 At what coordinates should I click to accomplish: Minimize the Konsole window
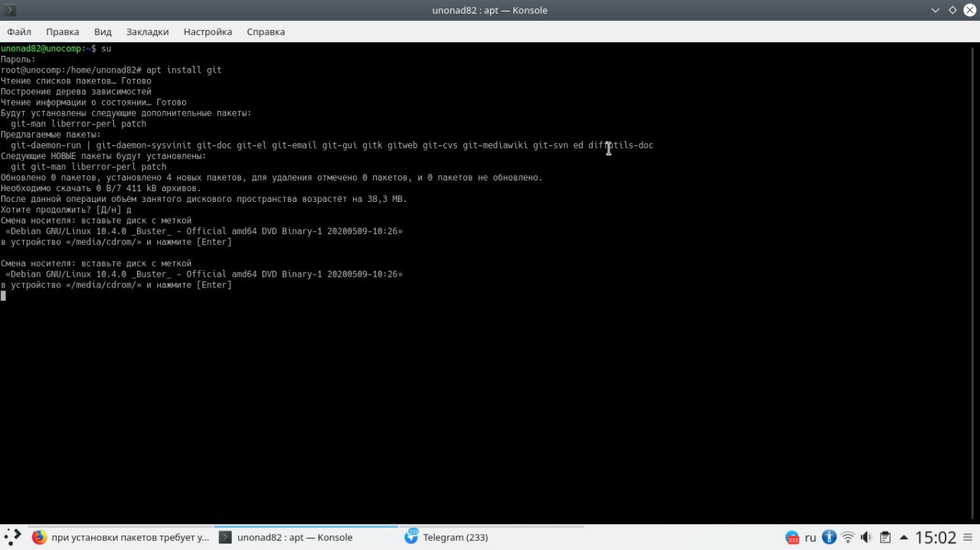(x=936, y=10)
